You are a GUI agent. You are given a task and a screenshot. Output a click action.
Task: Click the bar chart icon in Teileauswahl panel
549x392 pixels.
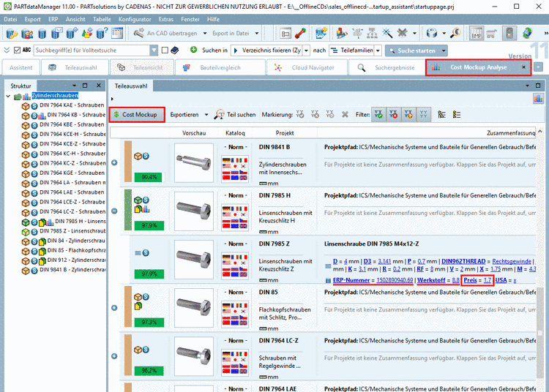[x=538, y=98]
